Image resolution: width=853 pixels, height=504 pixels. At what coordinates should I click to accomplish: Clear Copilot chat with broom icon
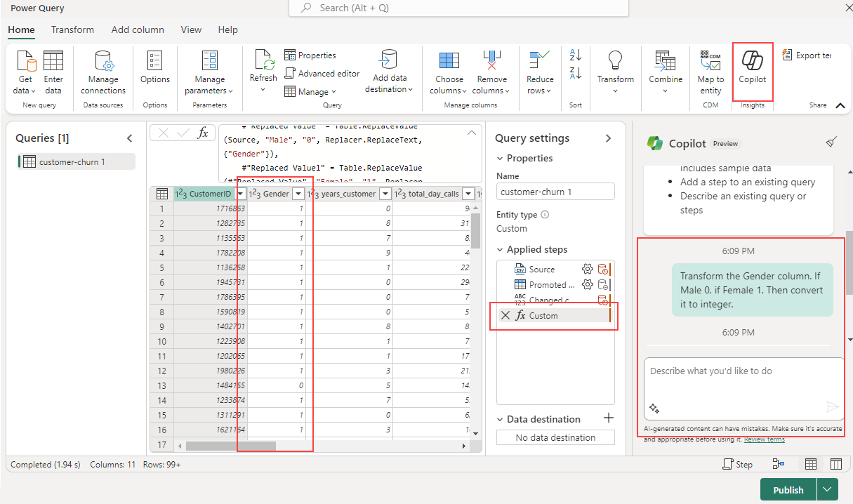tap(831, 143)
